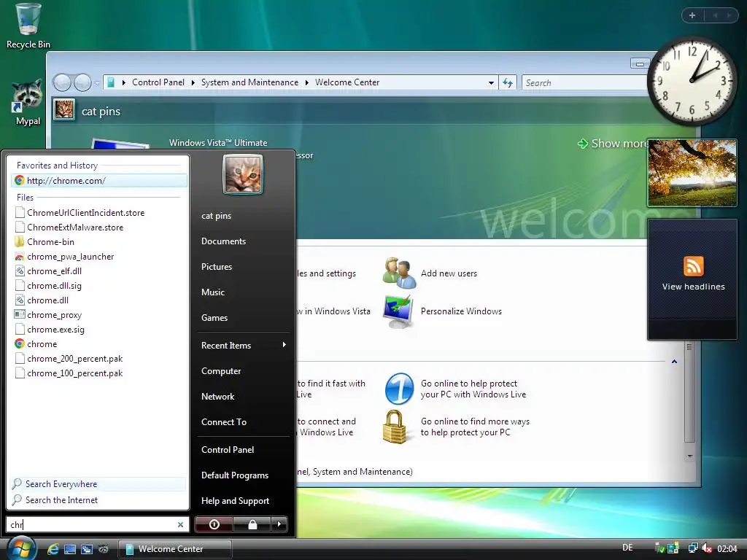Select the chrome.dll file result
Viewport: 747px width, 560px height.
[x=47, y=300]
